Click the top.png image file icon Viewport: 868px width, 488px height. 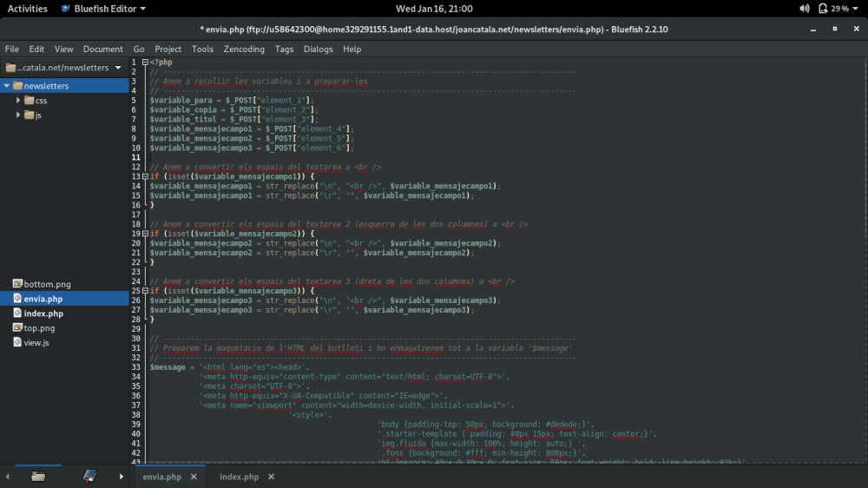click(x=17, y=328)
